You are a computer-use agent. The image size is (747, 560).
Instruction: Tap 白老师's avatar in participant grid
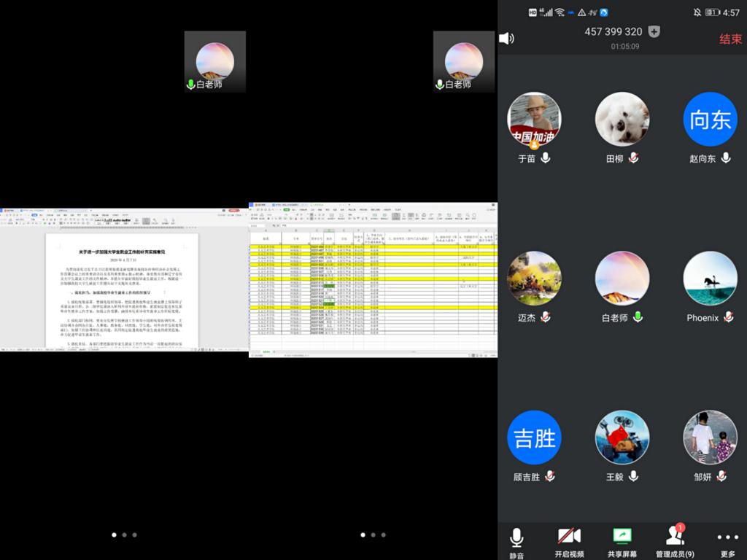[x=622, y=279]
